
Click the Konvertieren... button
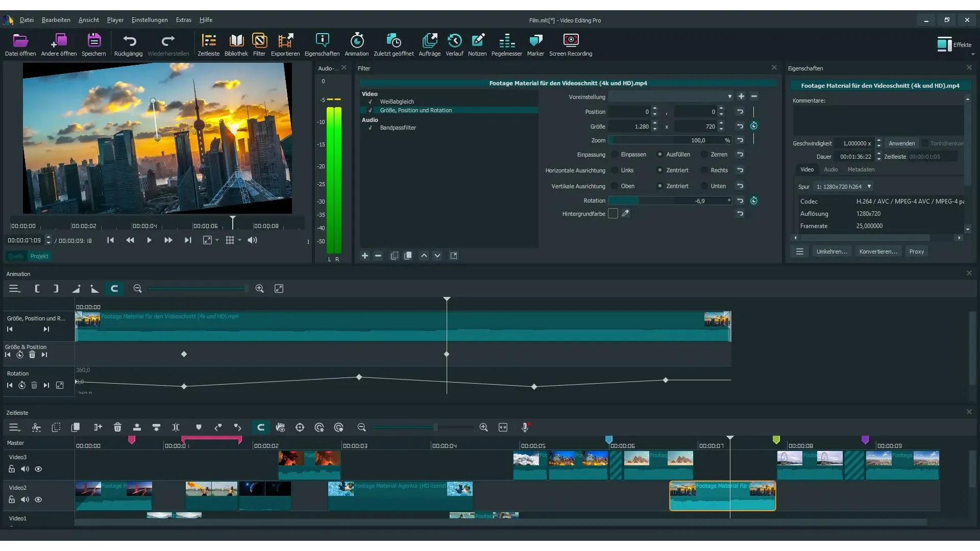point(877,252)
